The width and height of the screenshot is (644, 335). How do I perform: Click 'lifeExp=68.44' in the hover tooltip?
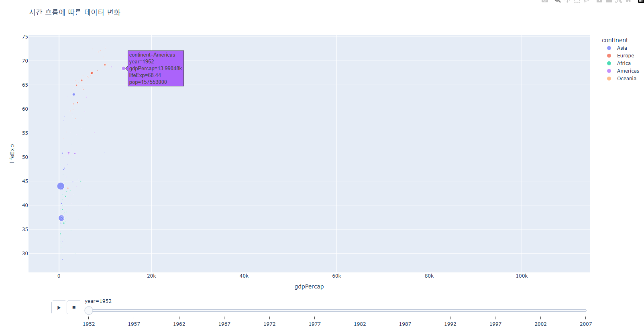pos(145,75)
